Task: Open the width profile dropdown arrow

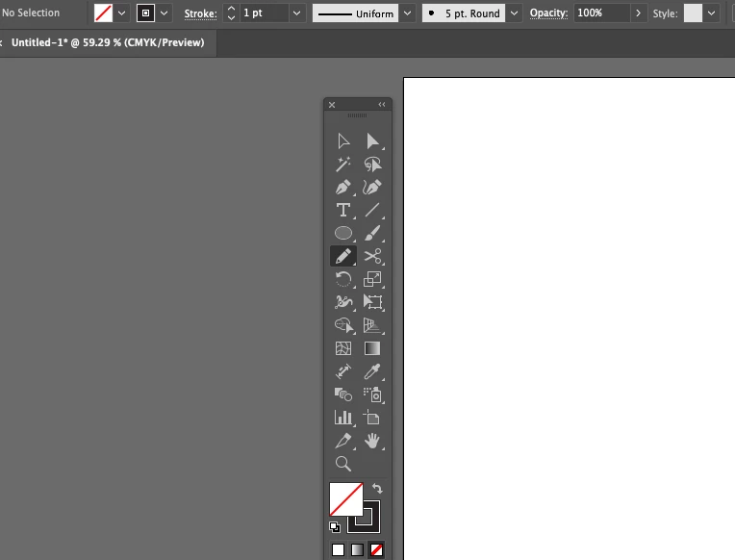Action: (x=407, y=13)
